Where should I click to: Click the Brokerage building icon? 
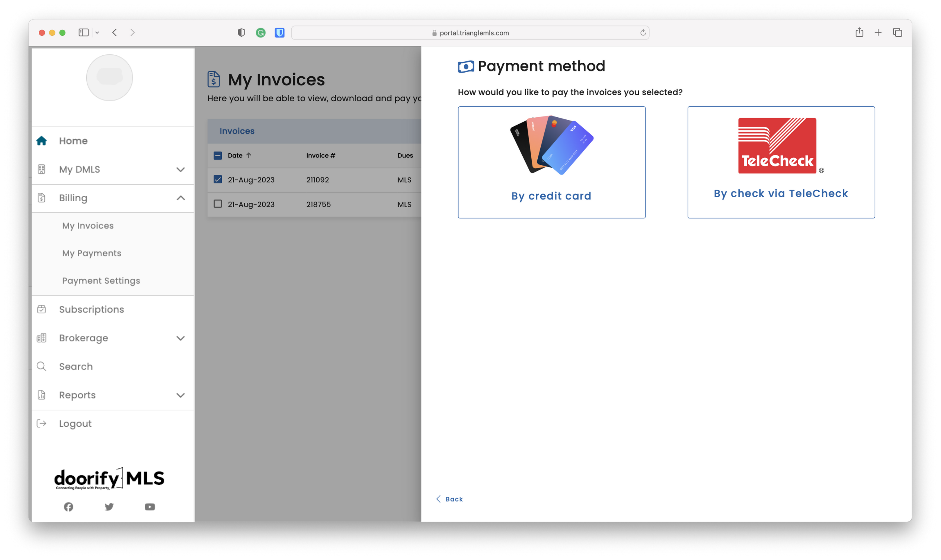click(42, 338)
